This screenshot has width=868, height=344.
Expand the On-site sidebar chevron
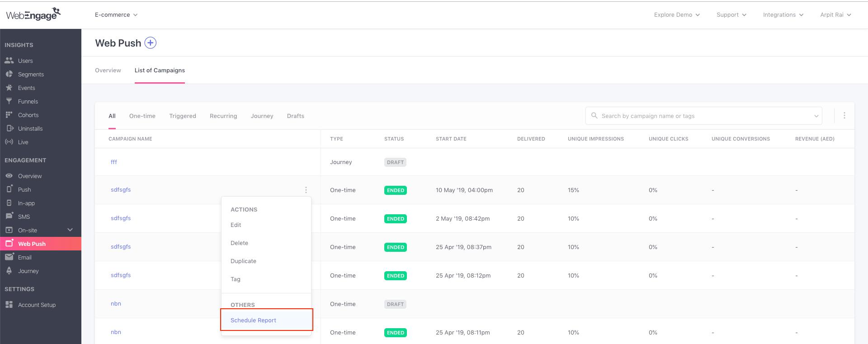70,230
